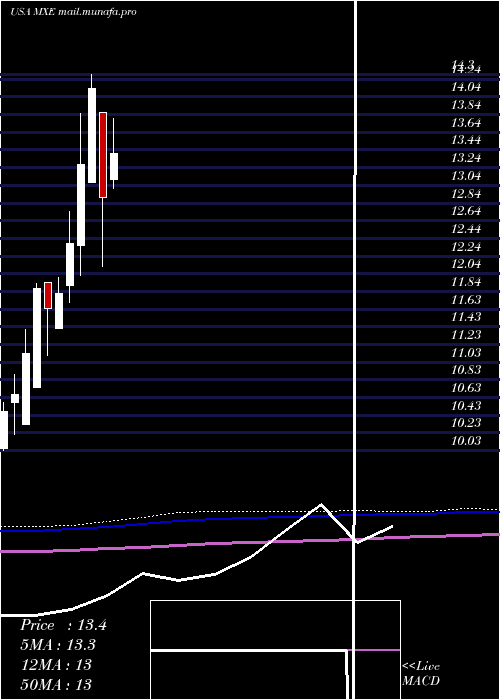
Task: Click the 10.23 price axis label
Action: pyautogui.click(x=466, y=423)
